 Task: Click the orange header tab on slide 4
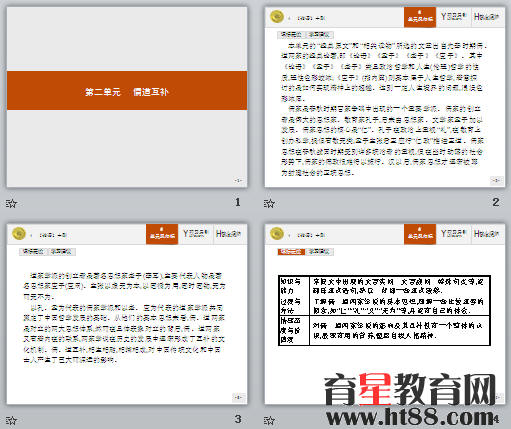pyautogui.click(x=420, y=234)
